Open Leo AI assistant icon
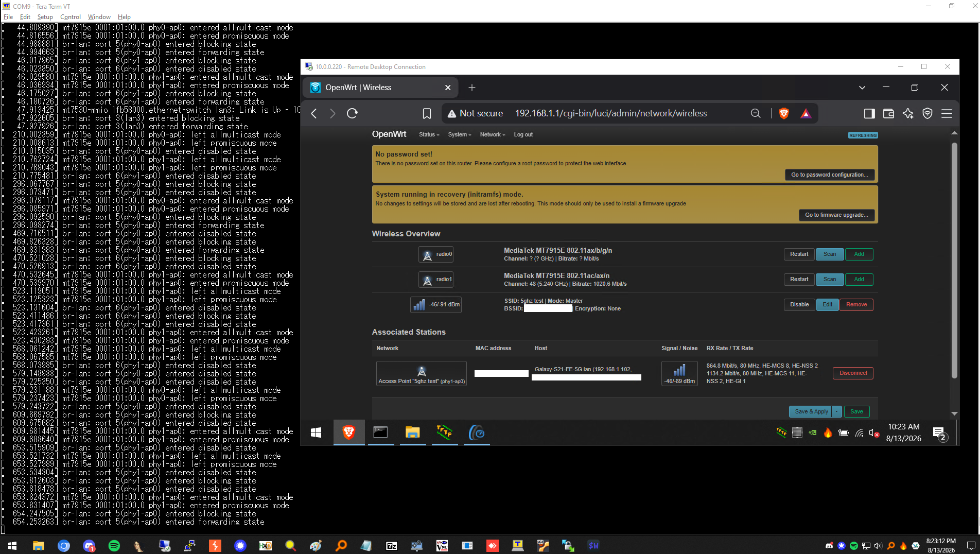Image resolution: width=980 pixels, height=554 pixels. pos(908,113)
